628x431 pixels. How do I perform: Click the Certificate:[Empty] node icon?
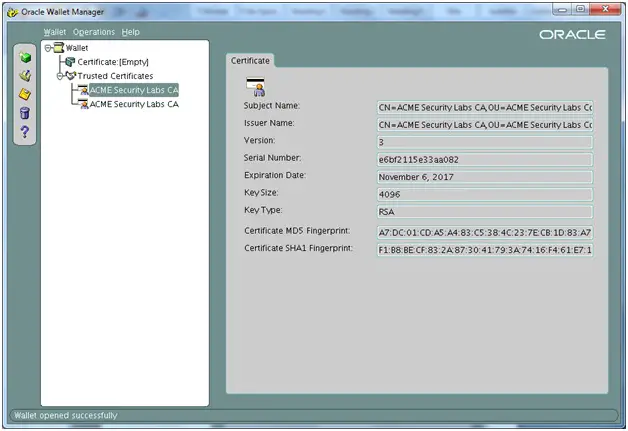[x=70, y=62]
